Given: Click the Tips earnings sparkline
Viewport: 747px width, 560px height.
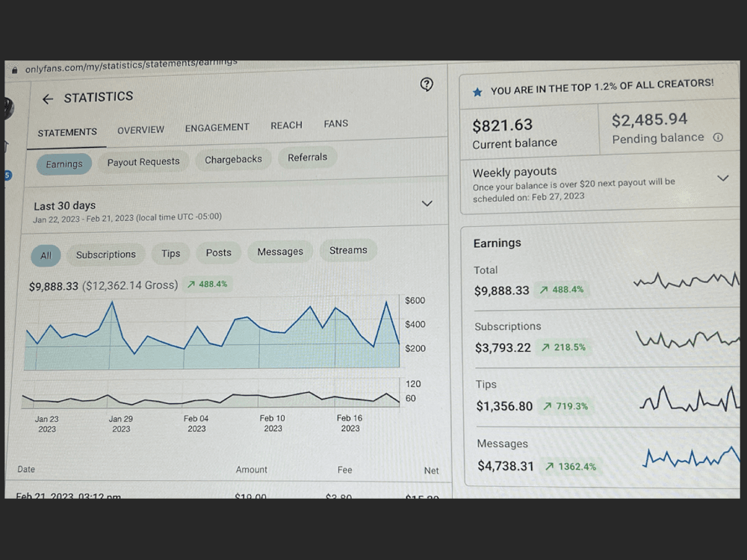Looking at the screenshot, I should click(x=689, y=399).
